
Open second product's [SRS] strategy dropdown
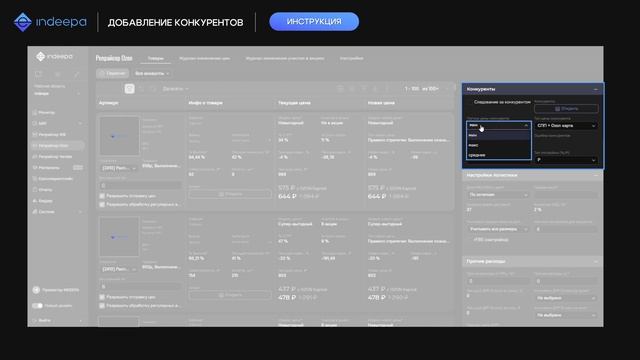pyautogui.click(x=119, y=269)
